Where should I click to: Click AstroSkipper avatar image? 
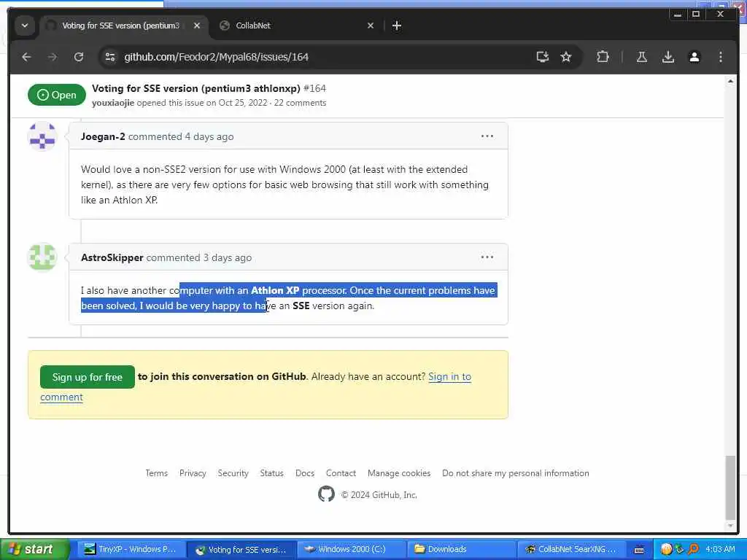pos(42,257)
